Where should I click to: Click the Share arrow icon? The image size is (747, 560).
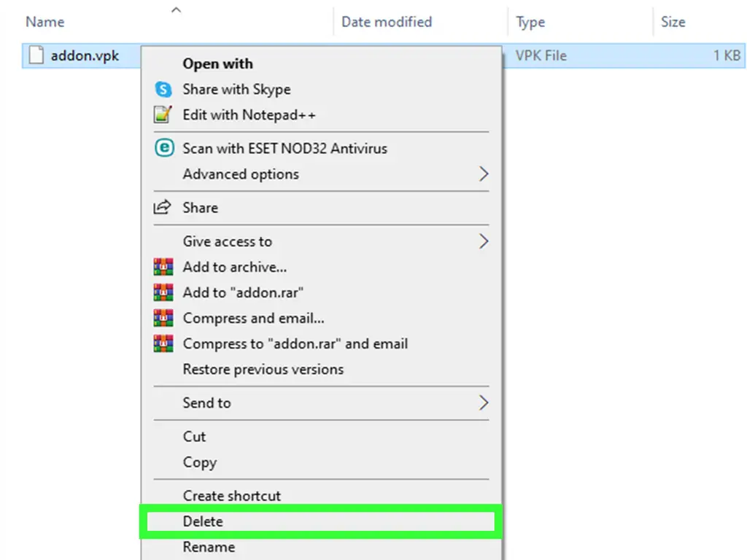(x=162, y=207)
